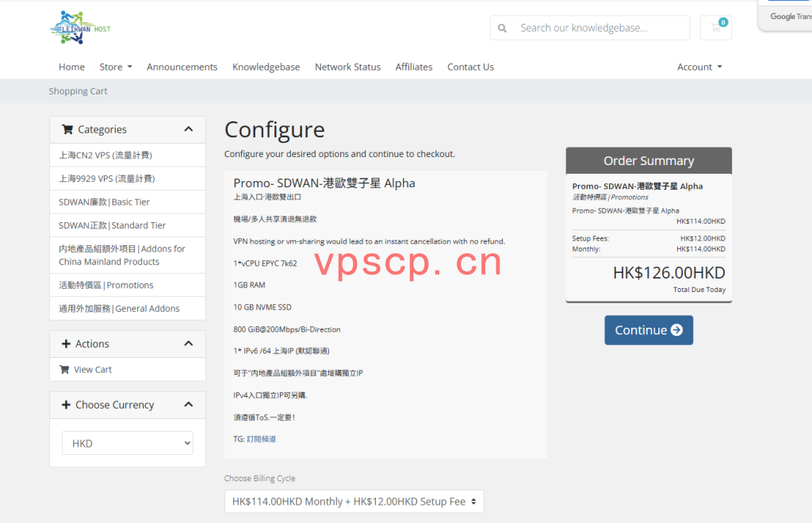
Task: Open the Announcements page
Action: (182, 67)
